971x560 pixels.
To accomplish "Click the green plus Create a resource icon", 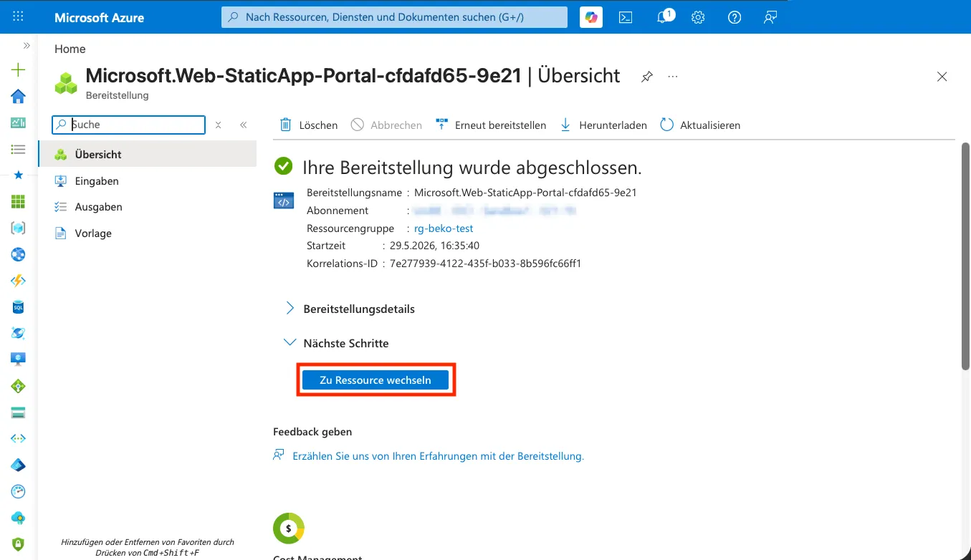I will pos(19,70).
